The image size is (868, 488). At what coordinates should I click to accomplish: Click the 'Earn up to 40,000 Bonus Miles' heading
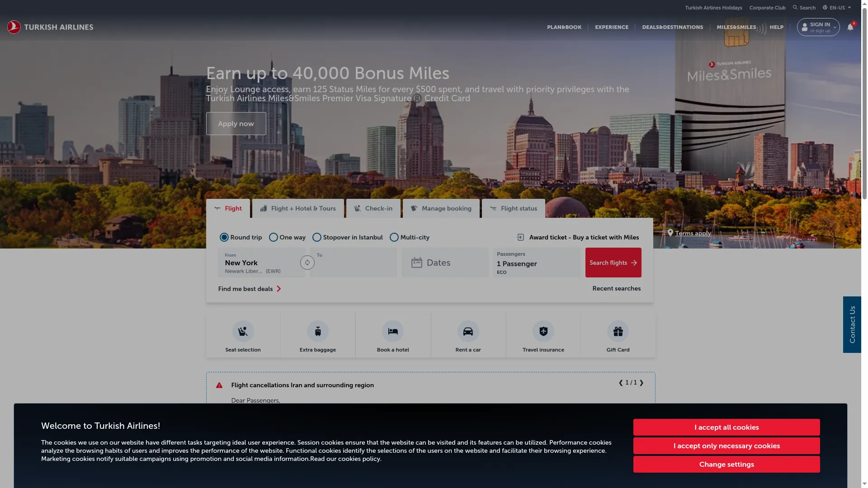tap(328, 73)
